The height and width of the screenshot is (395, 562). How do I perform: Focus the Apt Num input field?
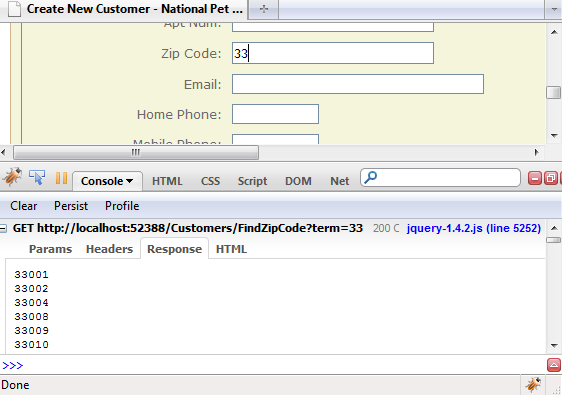(x=333, y=27)
